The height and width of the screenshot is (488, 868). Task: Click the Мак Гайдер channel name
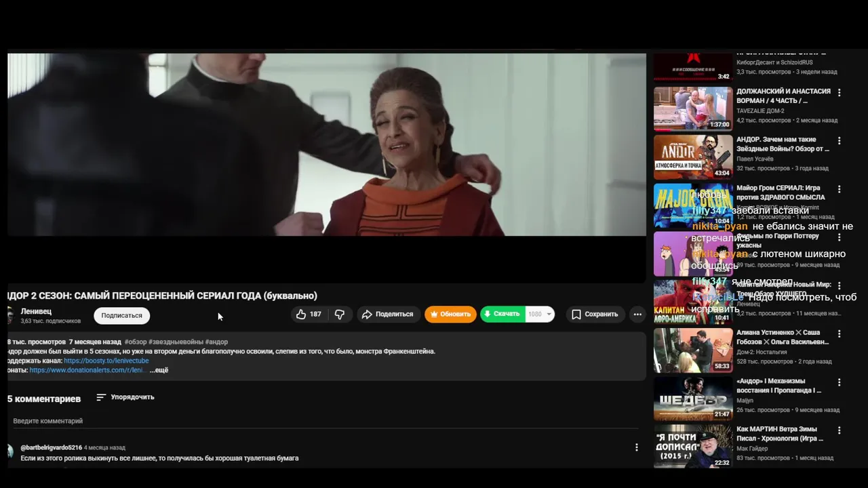752,449
